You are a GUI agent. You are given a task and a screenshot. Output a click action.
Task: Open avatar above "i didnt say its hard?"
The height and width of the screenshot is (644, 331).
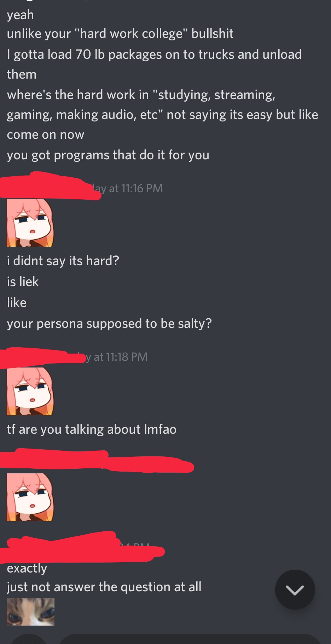pyautogui.click(x=30, y=223)
